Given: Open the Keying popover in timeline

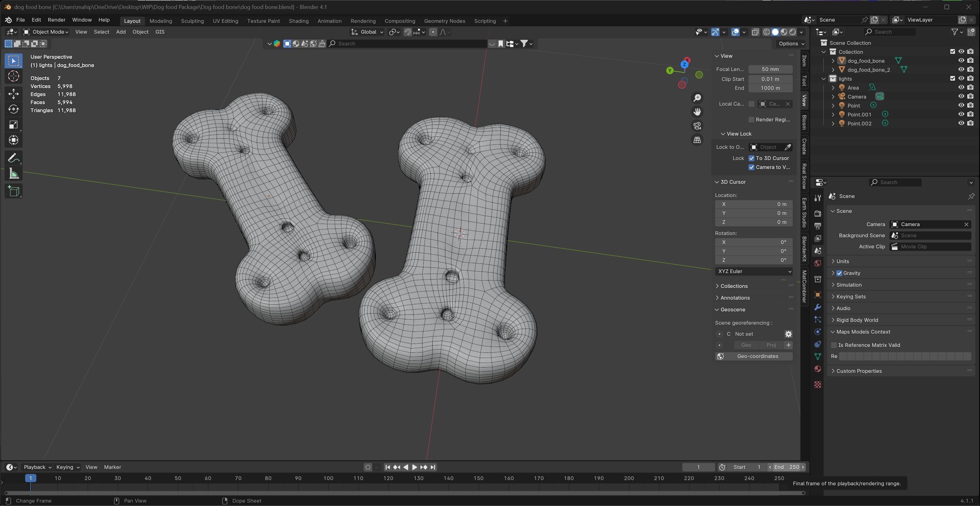Looking at the screenshot, I should tap(68, 467).
